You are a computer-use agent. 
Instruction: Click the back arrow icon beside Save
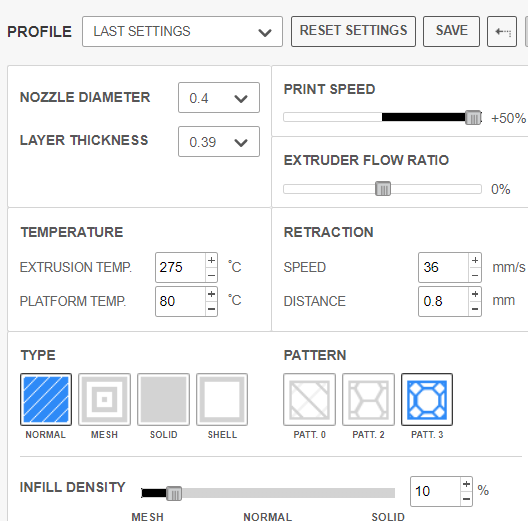click(x=502, y=31)
